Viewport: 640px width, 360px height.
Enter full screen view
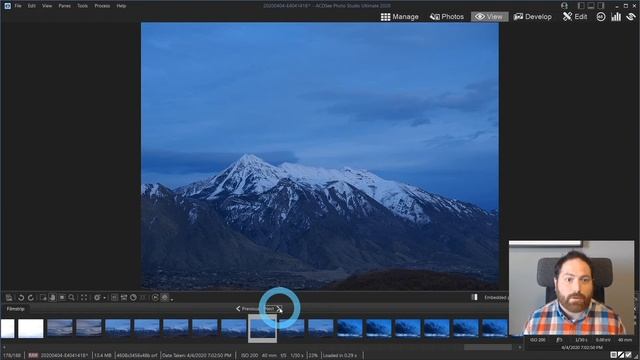coord(84,298)
